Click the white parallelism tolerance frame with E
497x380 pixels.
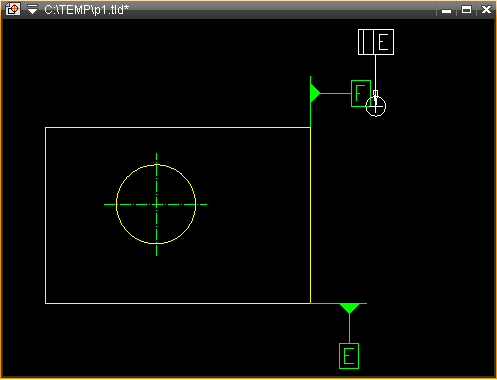[x=376, y=42]
